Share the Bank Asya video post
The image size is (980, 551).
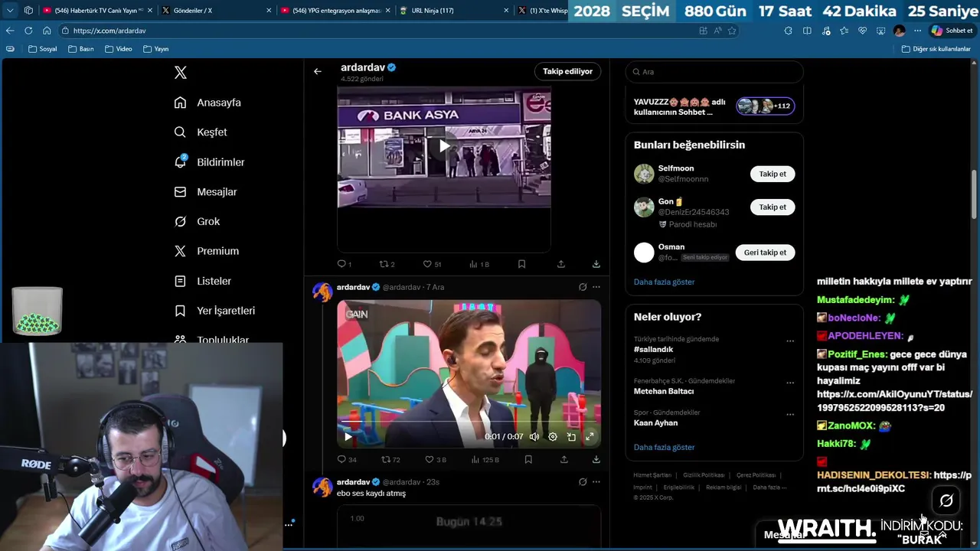[x=561, y=264]
